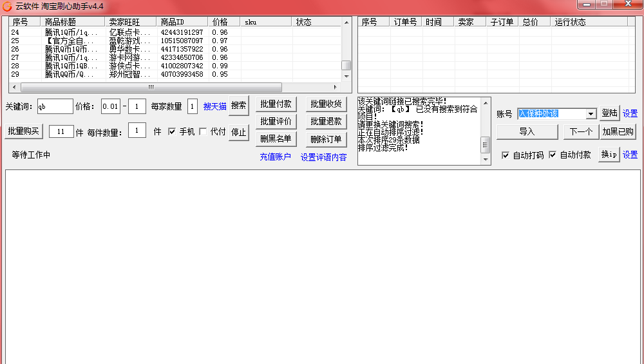Click product list horizontal scroll left arrow

tap(14, 87)
